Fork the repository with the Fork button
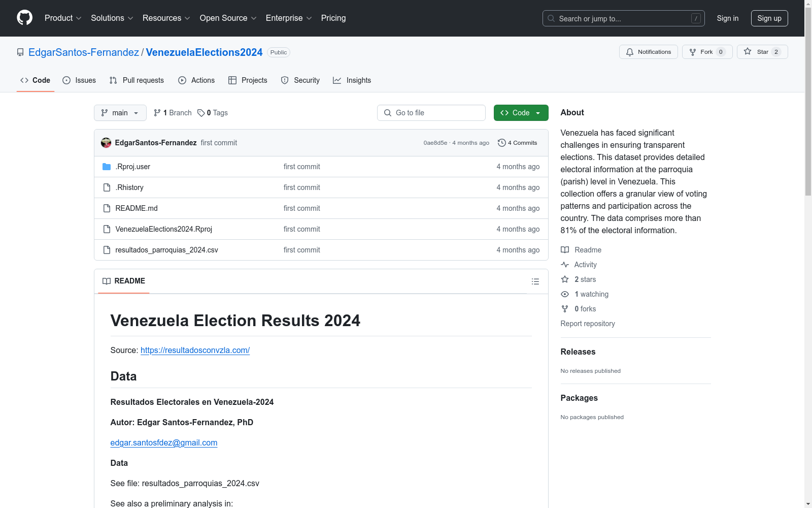812x508 pixels. pyautogui.click(x=707, y=52)
